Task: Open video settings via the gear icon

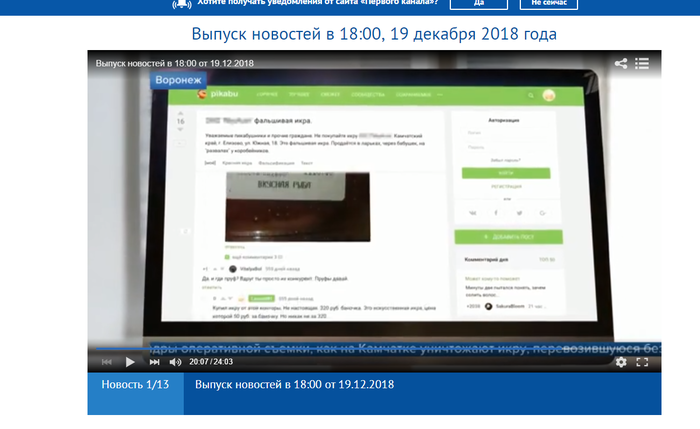Action: (620, 361)
